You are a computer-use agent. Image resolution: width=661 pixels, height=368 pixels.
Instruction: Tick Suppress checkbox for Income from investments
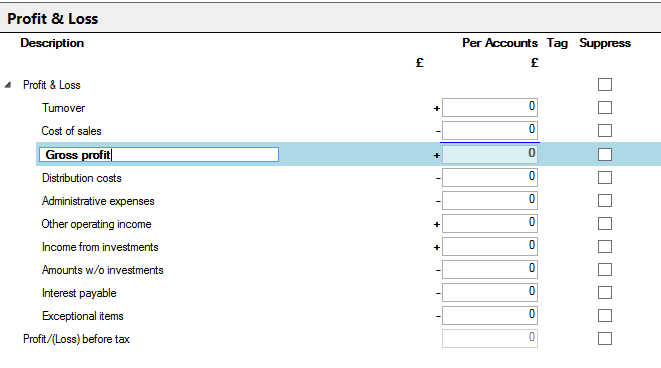click(x=605, y=247)
